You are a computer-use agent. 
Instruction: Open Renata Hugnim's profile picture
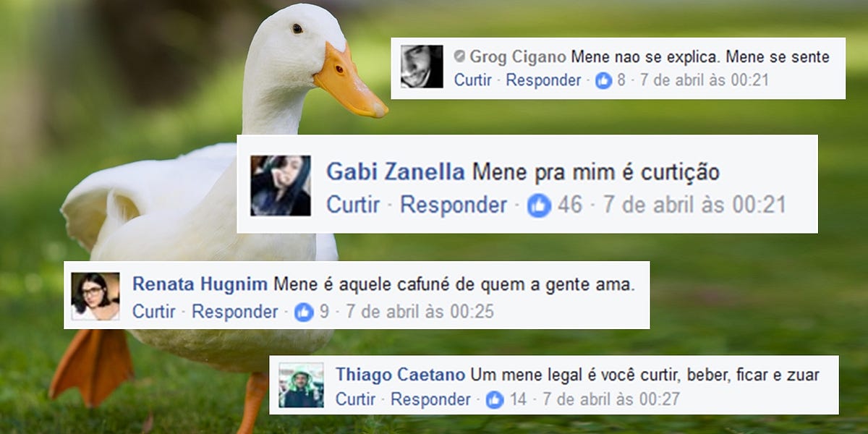[95, 296]
